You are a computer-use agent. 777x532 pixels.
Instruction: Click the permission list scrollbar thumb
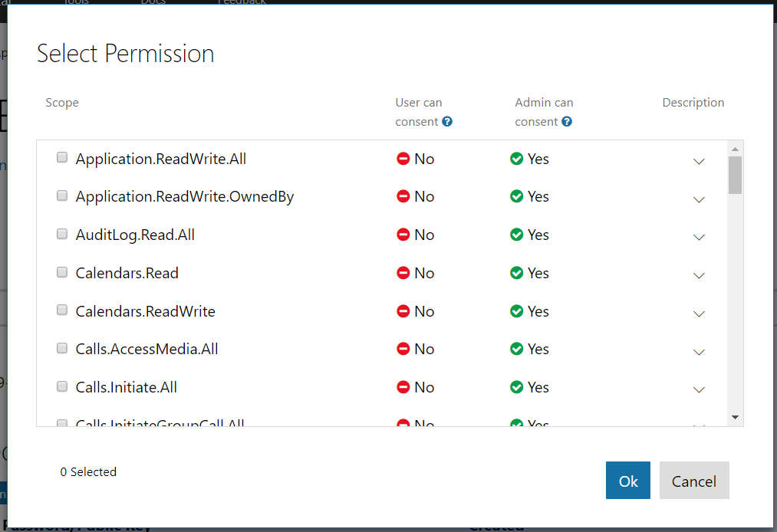[x=735, y=176]
